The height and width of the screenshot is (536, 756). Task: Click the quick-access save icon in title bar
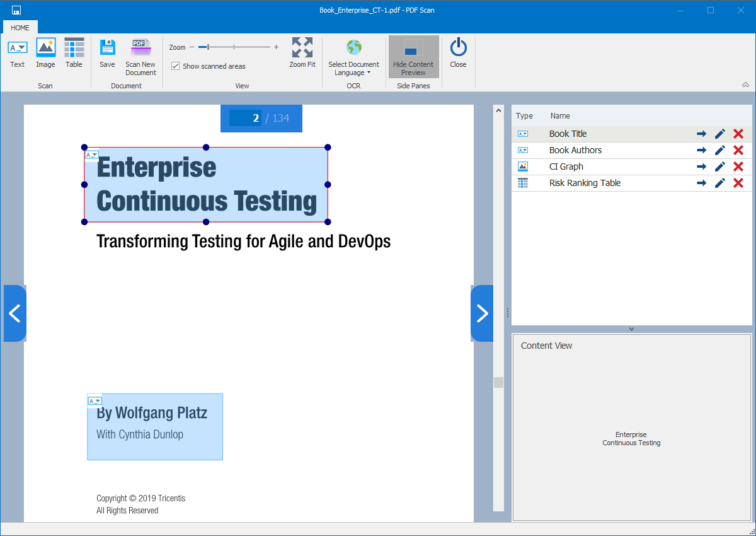[16, 10]
